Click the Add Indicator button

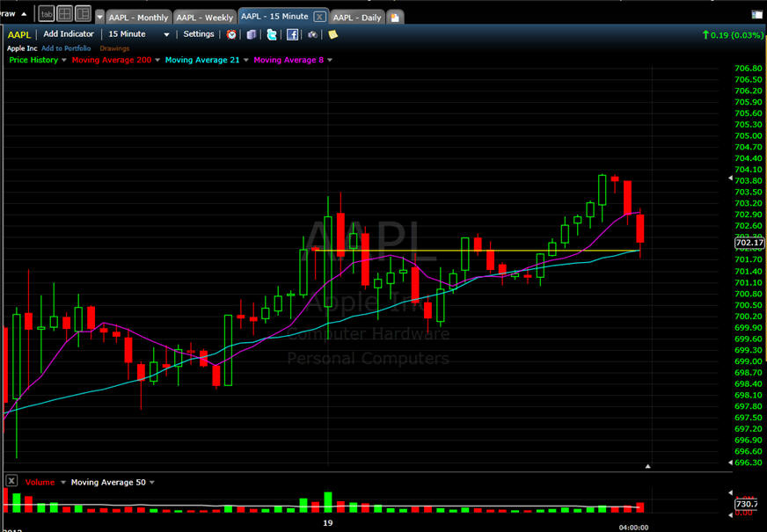[x=69, y=34]
